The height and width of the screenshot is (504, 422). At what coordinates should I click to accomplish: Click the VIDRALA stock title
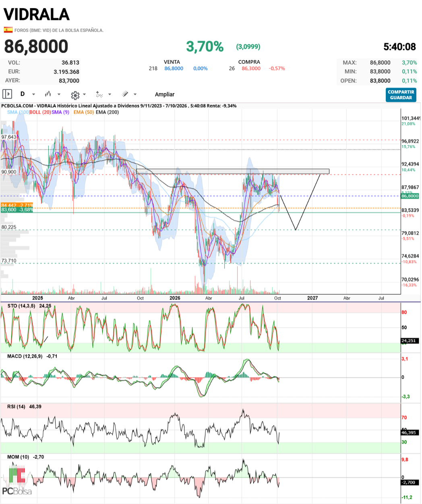point(37,15)
